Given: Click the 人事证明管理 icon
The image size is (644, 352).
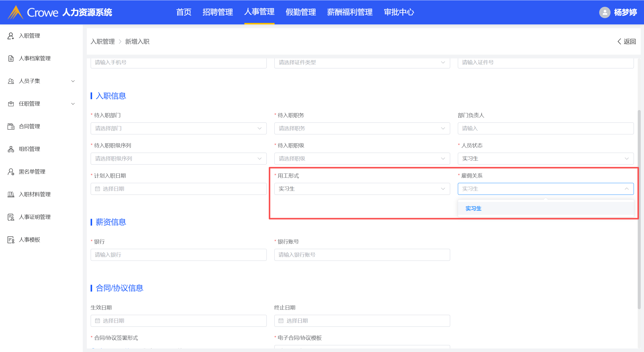Looking at the screenshot, I should point(11,217).
